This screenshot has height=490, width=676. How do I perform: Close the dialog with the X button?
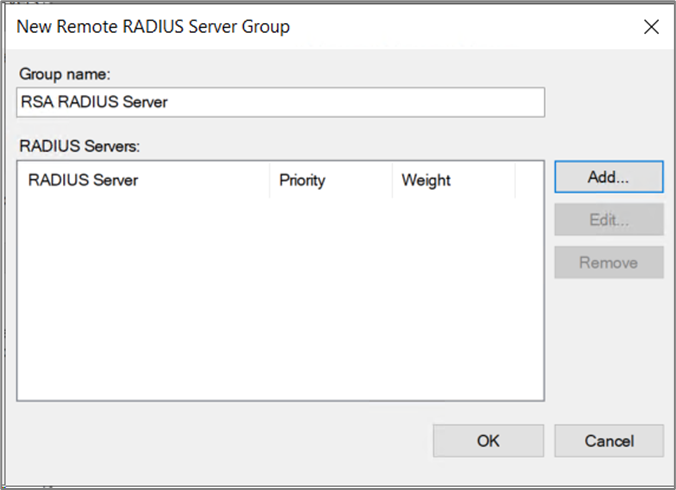(651, 27)
